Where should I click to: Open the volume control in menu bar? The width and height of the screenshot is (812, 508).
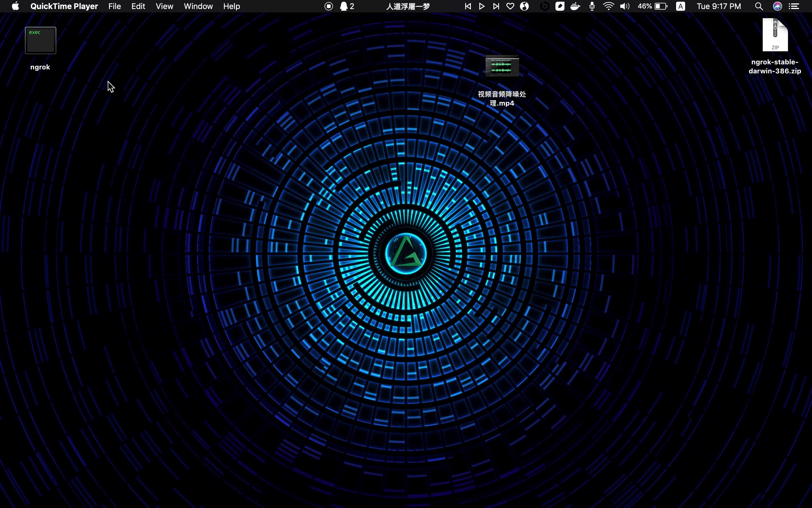pyautogui.click(x=625, y=6)
